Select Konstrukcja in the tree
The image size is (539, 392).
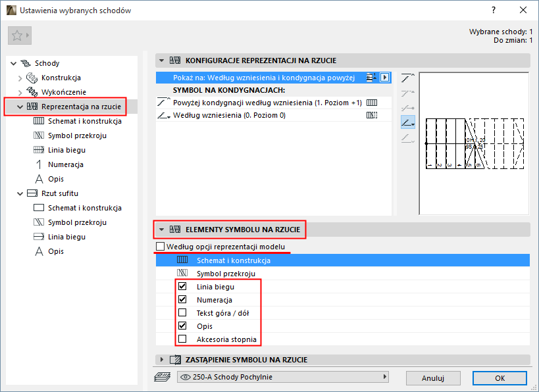(61, 78)
